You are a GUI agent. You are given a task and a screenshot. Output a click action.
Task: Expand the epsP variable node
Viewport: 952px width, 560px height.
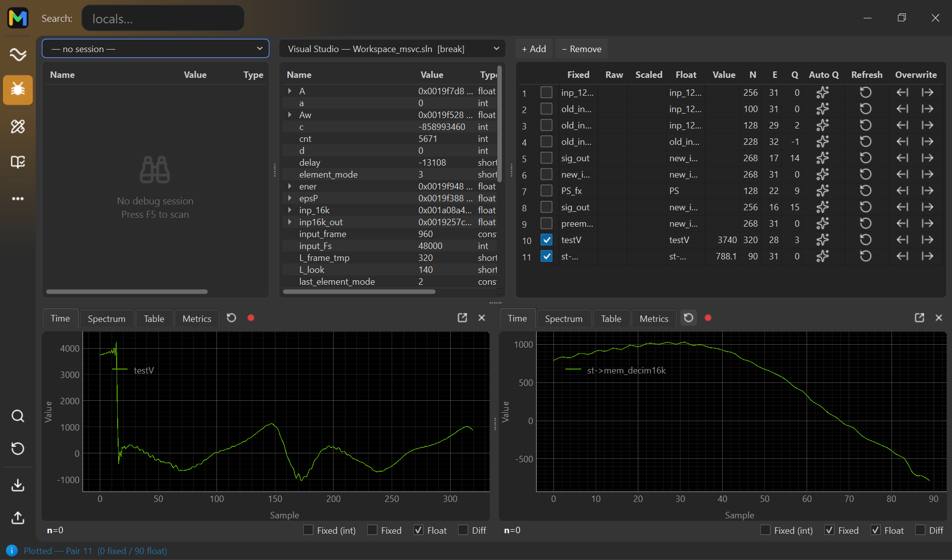click(290, 198)
